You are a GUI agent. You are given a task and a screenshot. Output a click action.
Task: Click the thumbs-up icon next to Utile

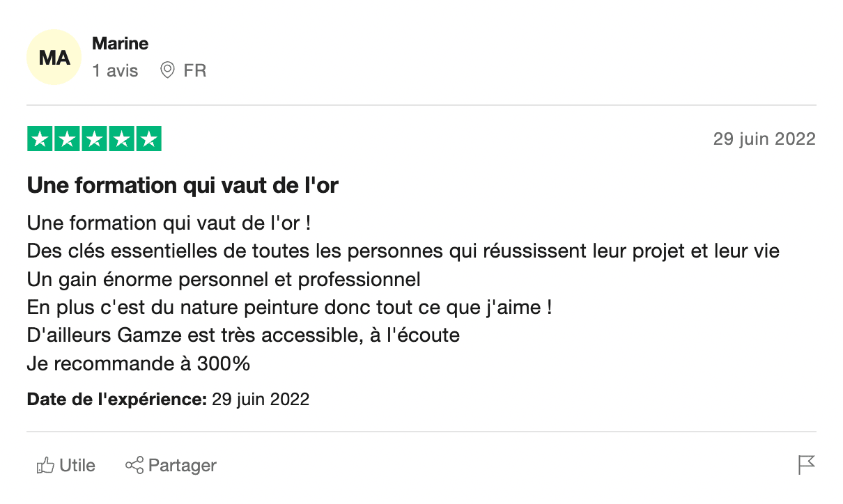[x=45, y=466]
